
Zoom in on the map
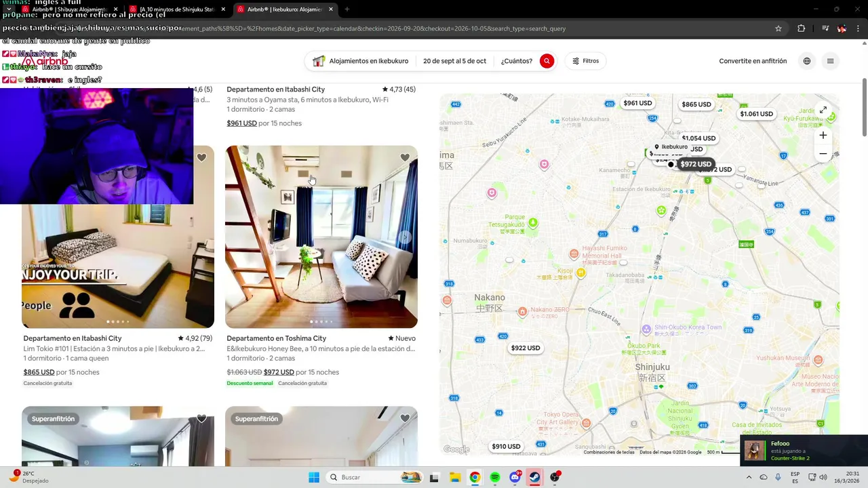(823, 135)
